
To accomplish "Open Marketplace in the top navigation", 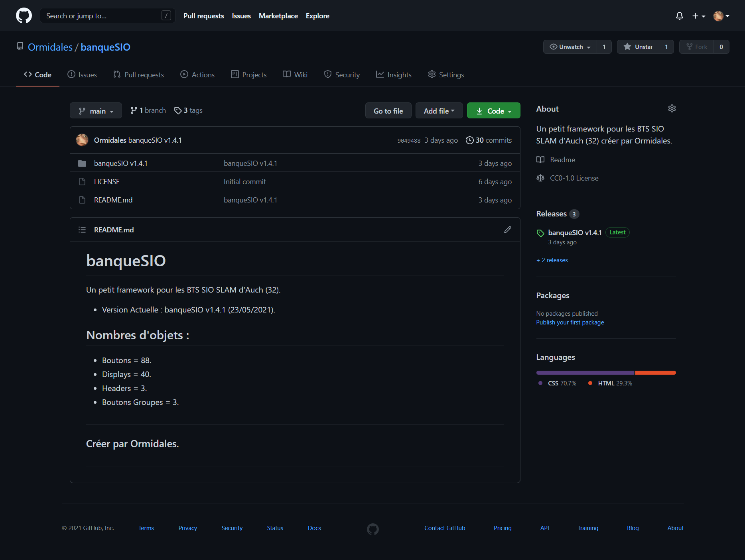I will click(278, 16).
